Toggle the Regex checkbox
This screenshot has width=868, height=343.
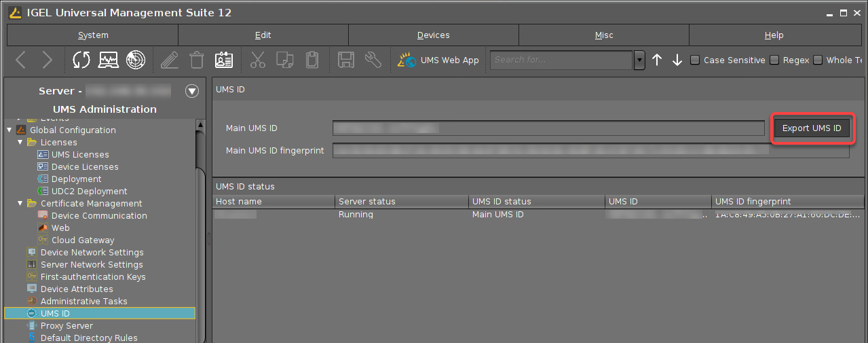click(774, 60)
